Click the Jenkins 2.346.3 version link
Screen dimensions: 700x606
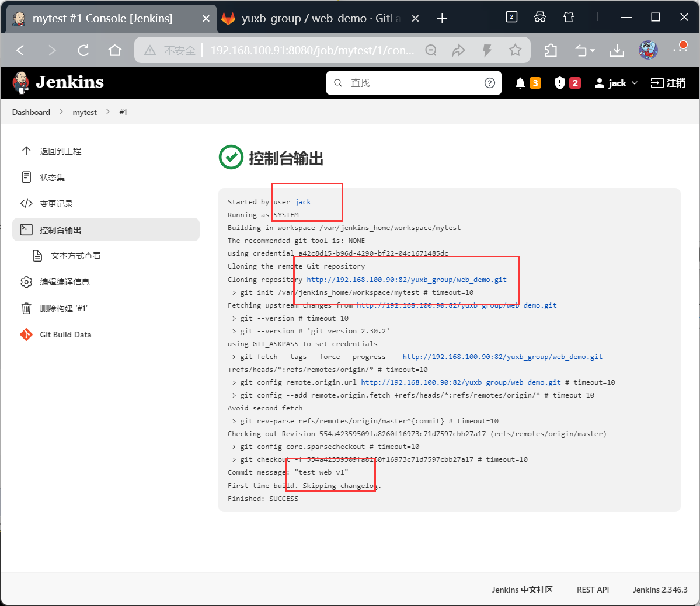click(660, 590)
